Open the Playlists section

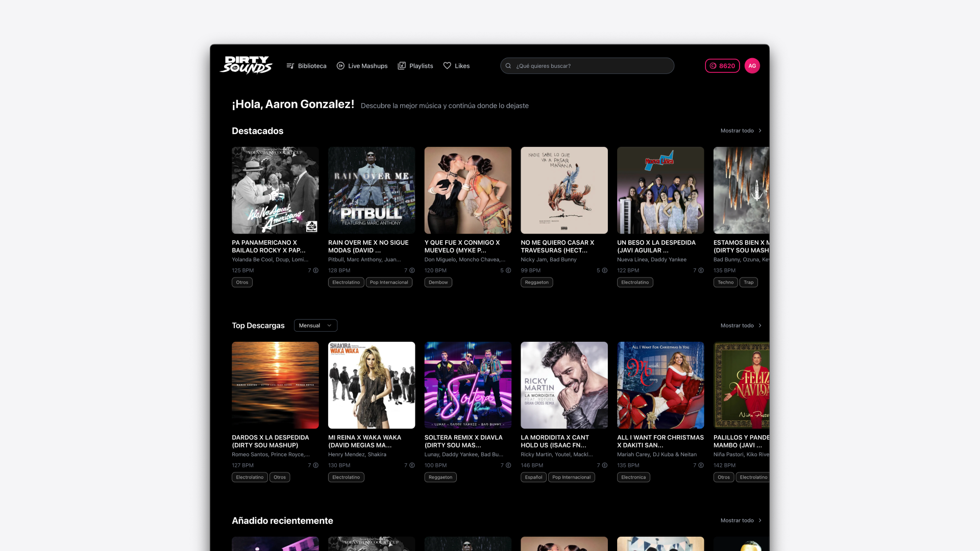(421, 66)
